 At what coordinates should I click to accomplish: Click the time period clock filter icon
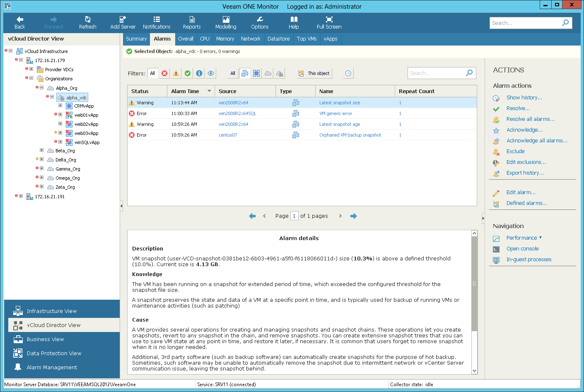point(348,73)
